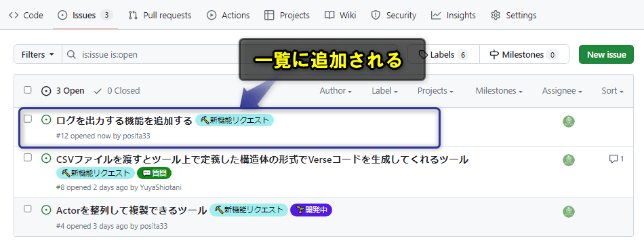Image resolution: width=644 pixels, height=247 pixels.
Task: Open the YuyaShiotani author link
Action: 160,187
